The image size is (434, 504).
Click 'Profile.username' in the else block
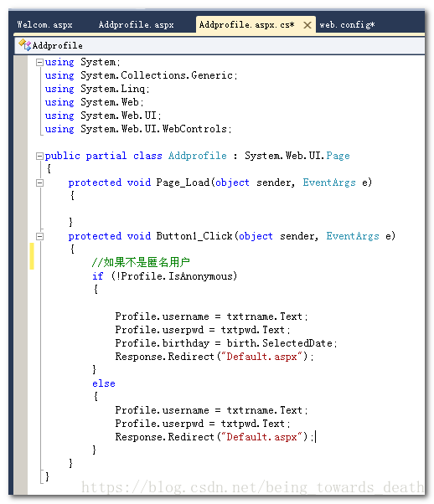(x=163, y=410)
